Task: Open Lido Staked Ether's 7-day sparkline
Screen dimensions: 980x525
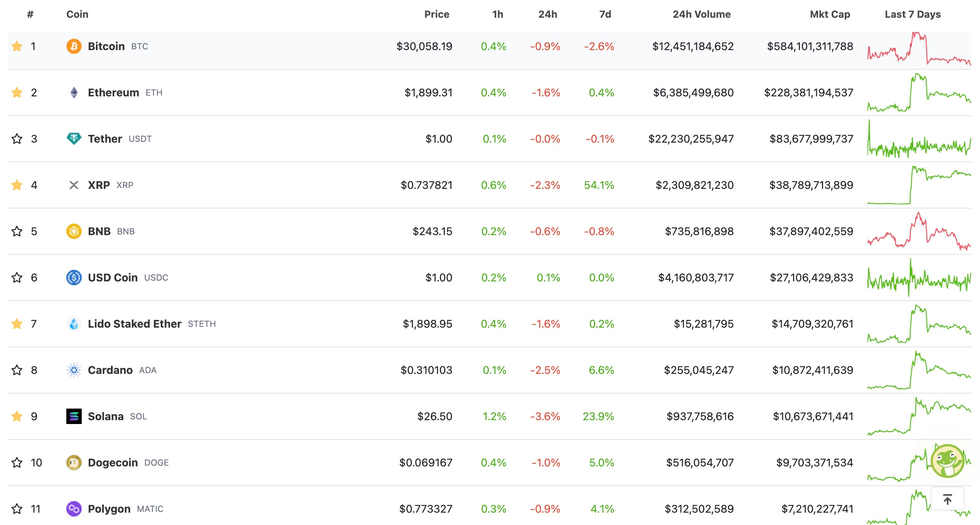Action: [919, 324]
